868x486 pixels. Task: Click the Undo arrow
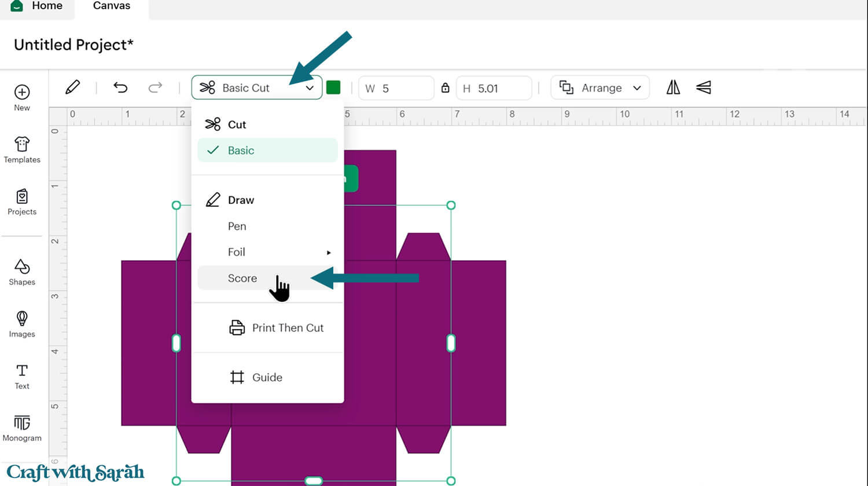click(120, 87)
